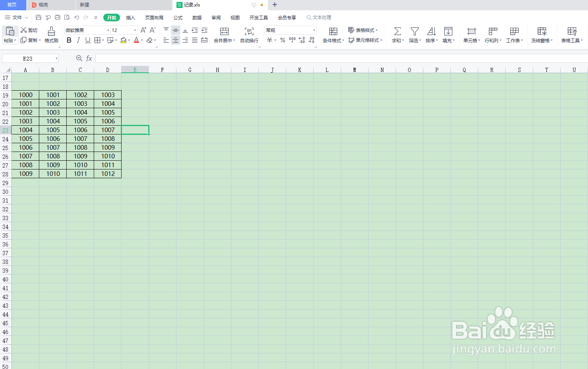This screenshot has height=369, width=588.
Task: Undo the last action
Action: 77,18
